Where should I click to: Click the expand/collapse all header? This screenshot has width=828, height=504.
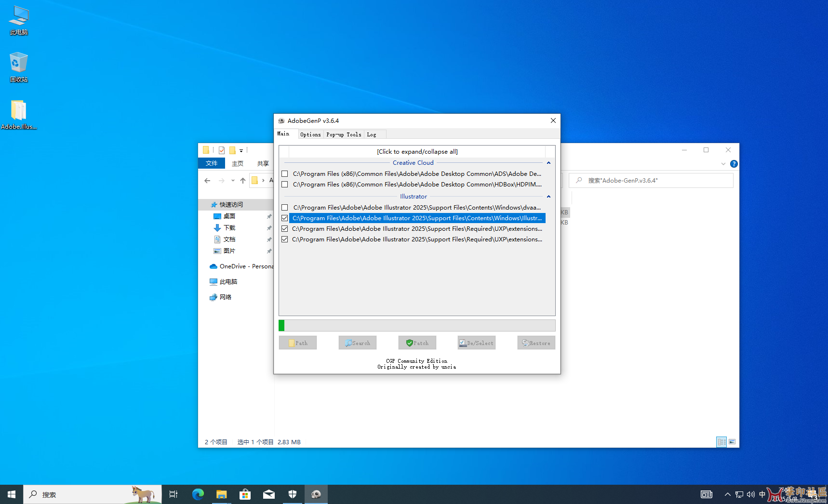click(x=417, y=152)
